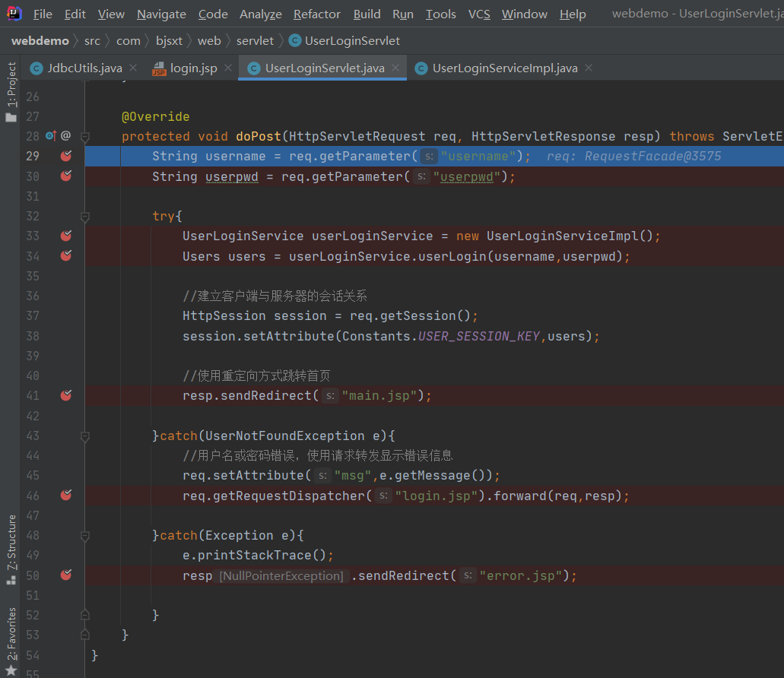Image resolution: width=784 pixels, height=678 pixels.
Task: Click the class icon on JdbcUtils.java tab
Action: pos(37,68)
